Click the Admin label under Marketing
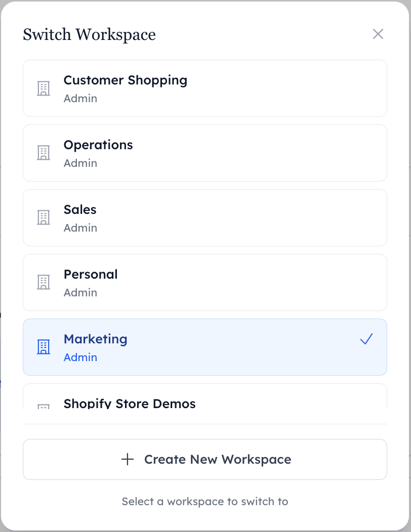 point(80,358)
